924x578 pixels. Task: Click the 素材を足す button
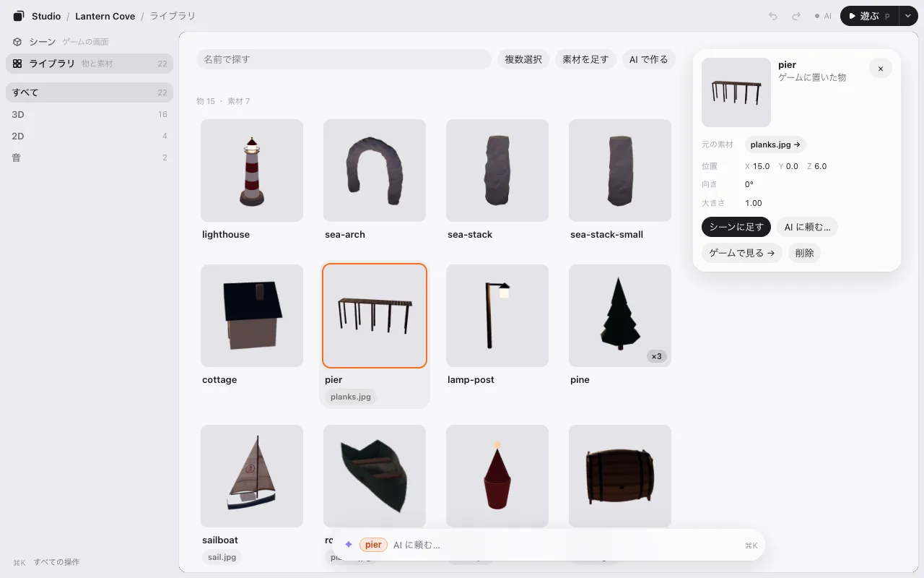click(x=585, y=59)
